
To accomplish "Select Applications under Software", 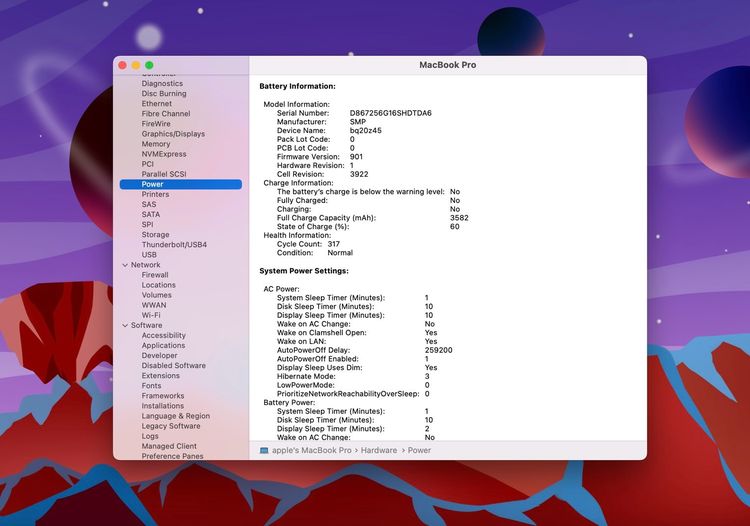I will pyautogui.click(x=163, y=345).
